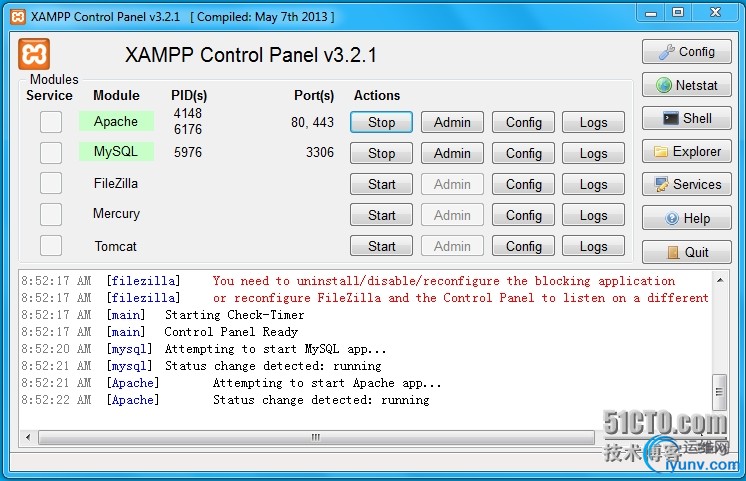
Task: Open Help with the question icon
Action: pyautogui.click(x=687, y=218)
